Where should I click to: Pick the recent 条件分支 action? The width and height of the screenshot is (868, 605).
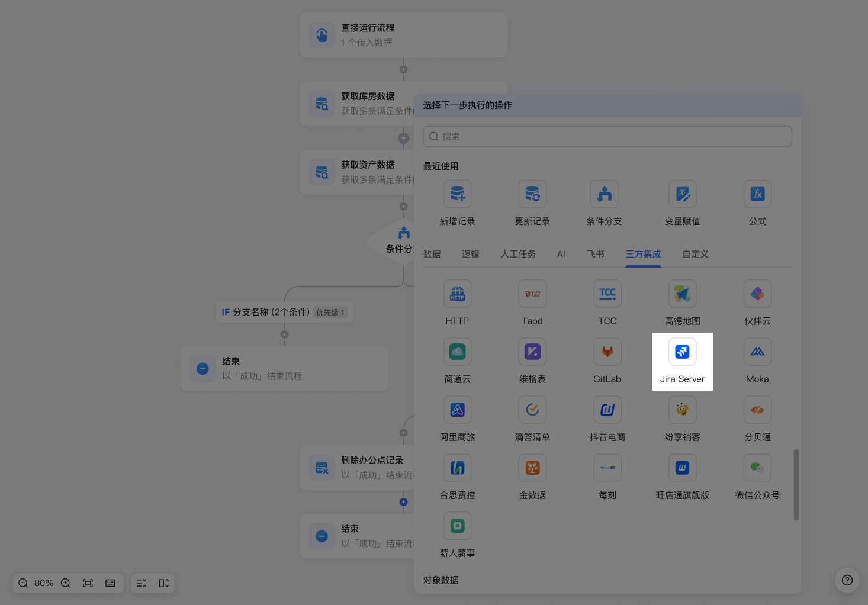pyautogui.click(x=604, y=203)
